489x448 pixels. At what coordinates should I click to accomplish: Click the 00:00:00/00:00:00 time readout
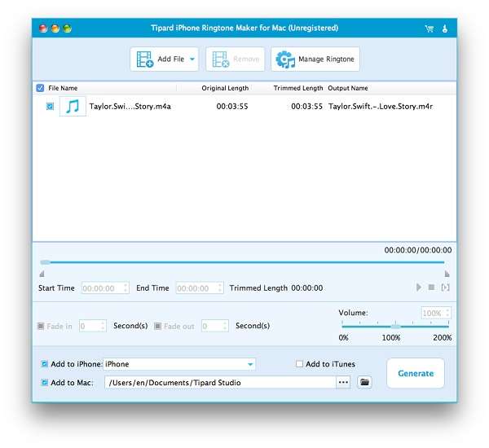(x=418, y=250)
